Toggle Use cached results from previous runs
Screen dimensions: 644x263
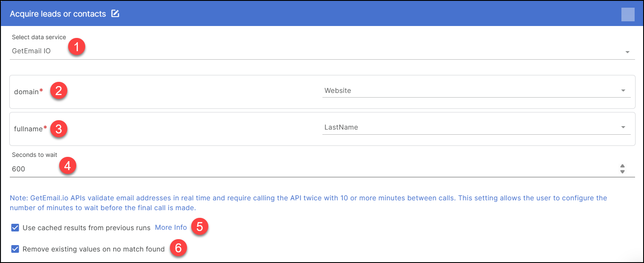click(15, 228)
